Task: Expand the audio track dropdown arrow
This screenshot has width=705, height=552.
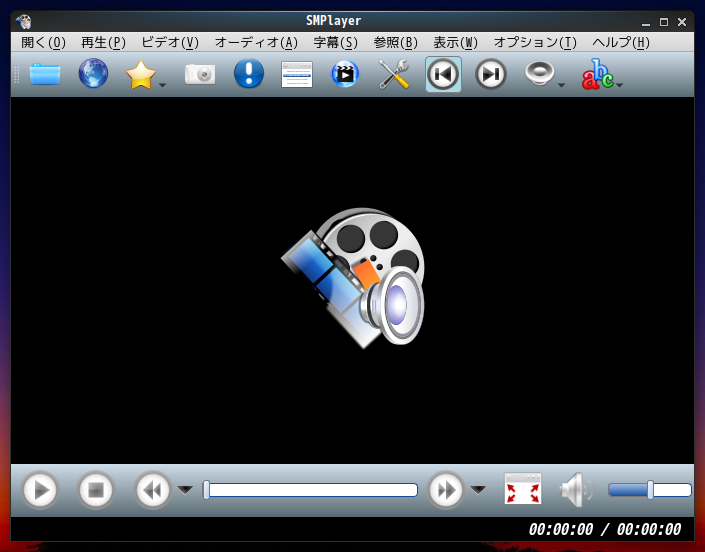Action: pos(561,85)
